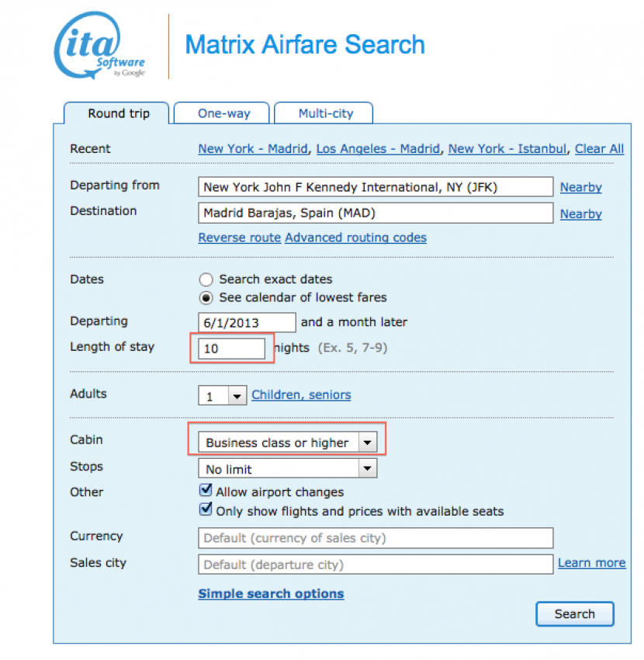Uncheck Only show flights with available seats
Viewport: 644px width, 660px height.
pyautogui.click(x=206, y=510)
